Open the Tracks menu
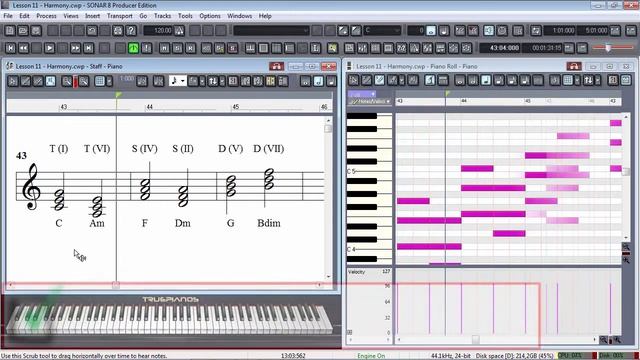The image size is (640, 360). pyautogui.click(x=162, y=16)
